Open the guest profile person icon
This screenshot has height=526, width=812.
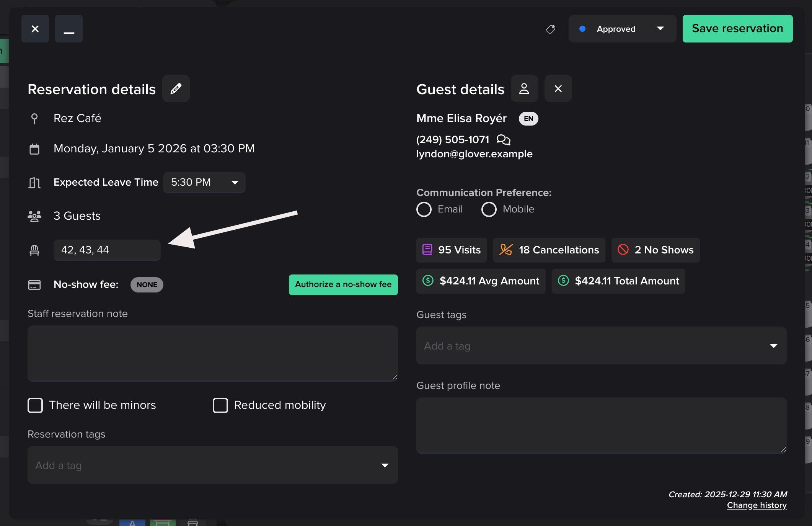pos(524,88)
